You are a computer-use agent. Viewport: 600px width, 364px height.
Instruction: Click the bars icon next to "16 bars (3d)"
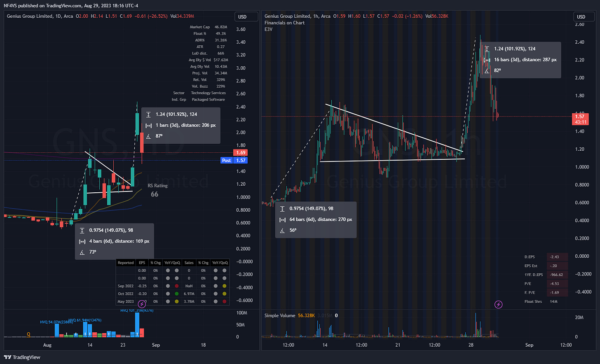487,60
